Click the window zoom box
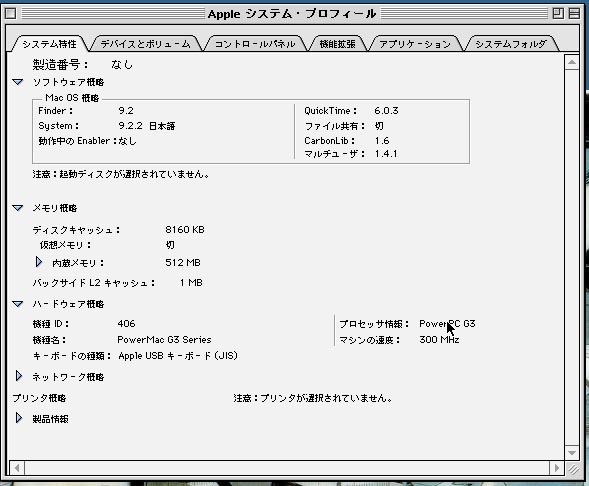Viewport: 589px width, 486px height. tap(559, 14)
